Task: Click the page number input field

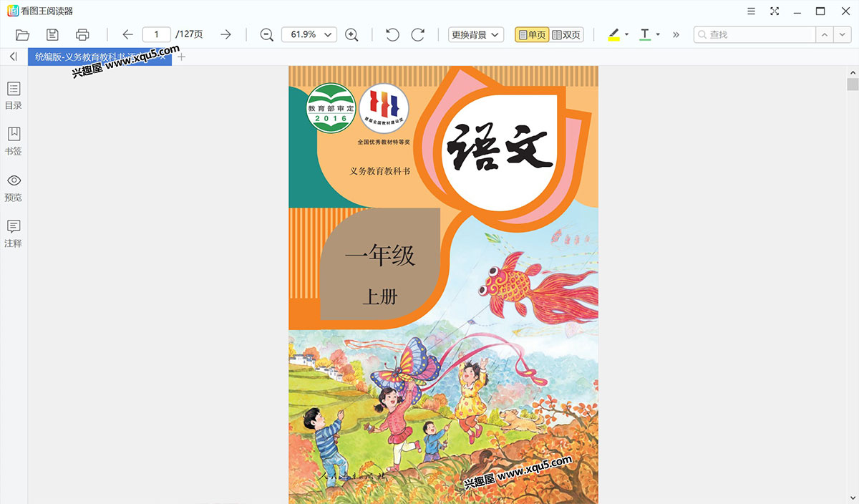Action: pyautogui.click(x=157, y=34)
